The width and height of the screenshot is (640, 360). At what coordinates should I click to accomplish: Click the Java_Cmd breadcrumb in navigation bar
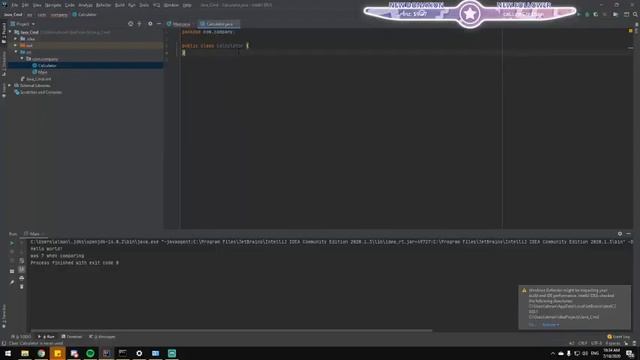[13, 15]
